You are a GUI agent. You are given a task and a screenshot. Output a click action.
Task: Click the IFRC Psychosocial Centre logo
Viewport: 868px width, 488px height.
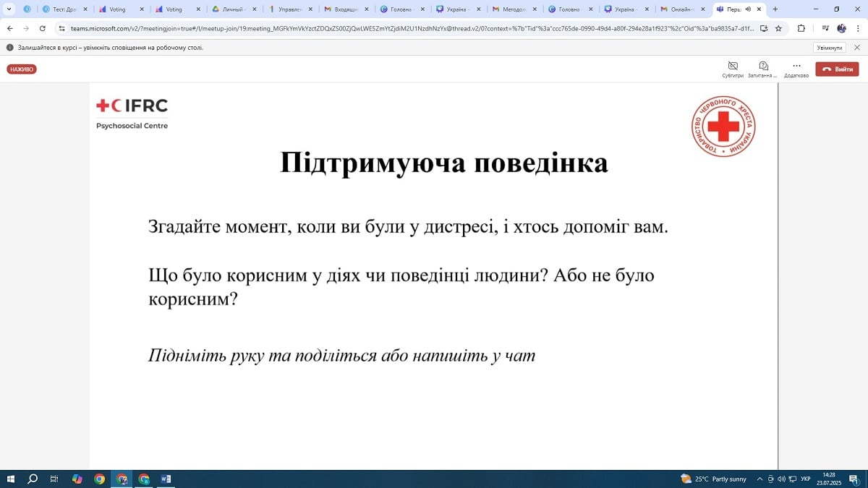click(132, 114)
